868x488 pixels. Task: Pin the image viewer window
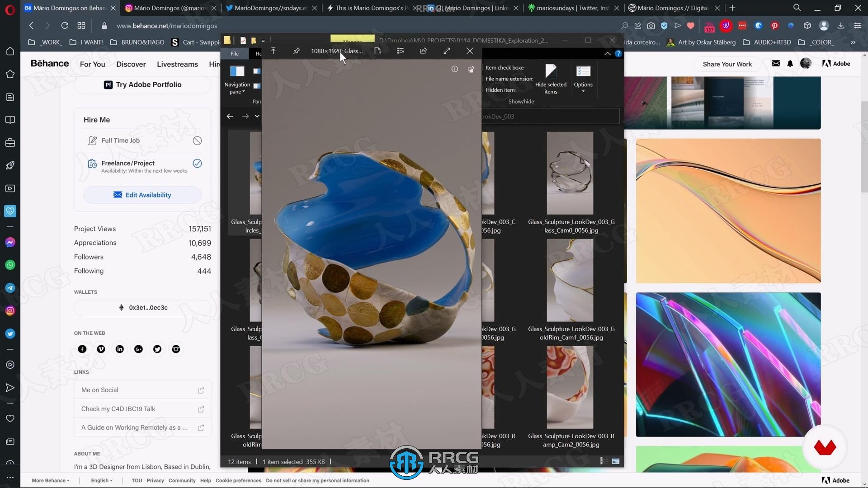click(296, 51)
